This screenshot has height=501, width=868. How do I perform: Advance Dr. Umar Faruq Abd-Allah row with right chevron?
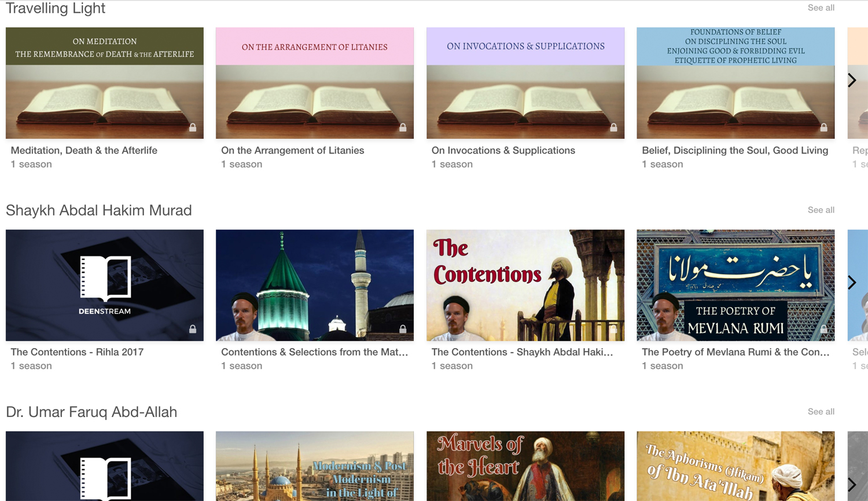[x=852, y=484]
